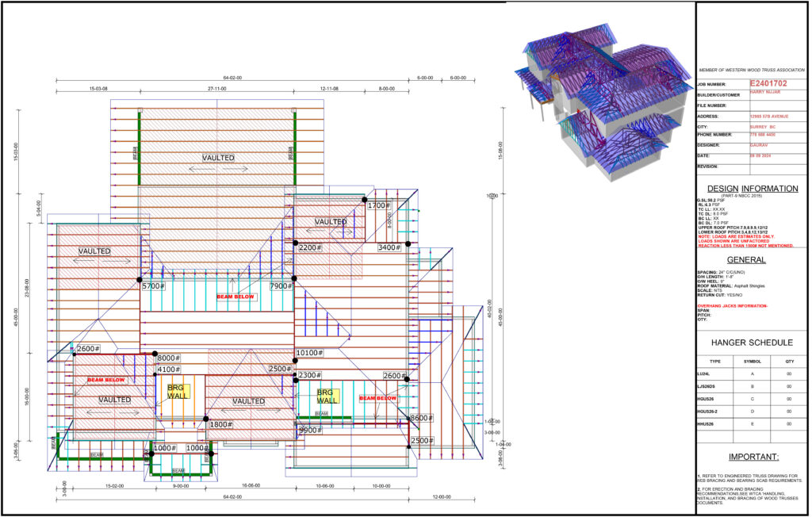Click the QTY column header
This screenshot has height=517, width=812.
point(789,361)
